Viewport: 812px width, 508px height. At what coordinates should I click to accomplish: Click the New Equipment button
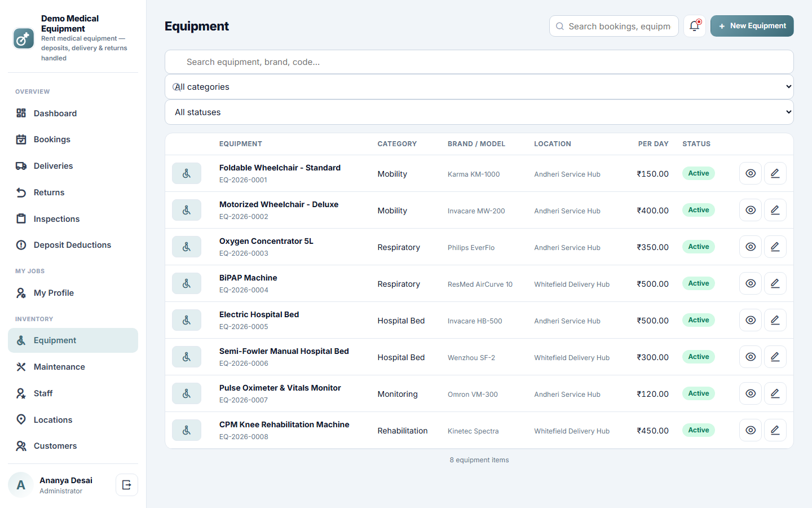click(752, 26)
